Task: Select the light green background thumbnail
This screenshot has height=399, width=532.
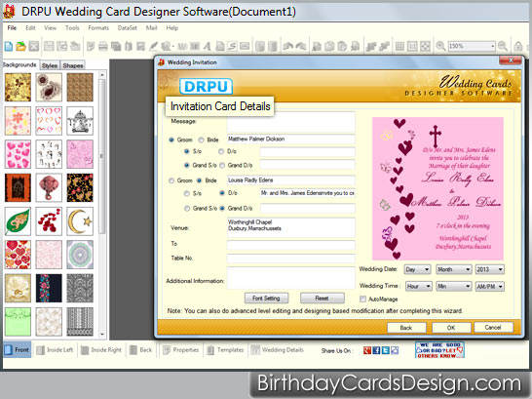Action: [18, 322]
